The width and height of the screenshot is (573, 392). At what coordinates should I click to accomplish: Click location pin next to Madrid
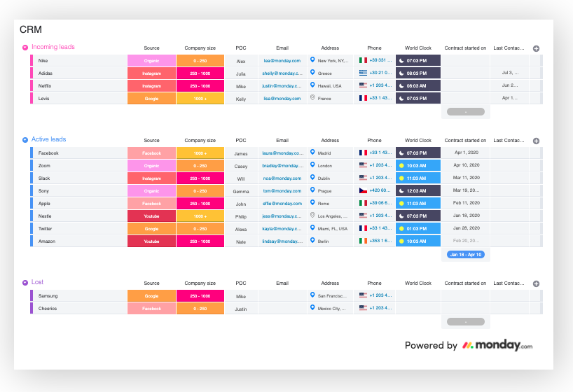pos(312,152)
